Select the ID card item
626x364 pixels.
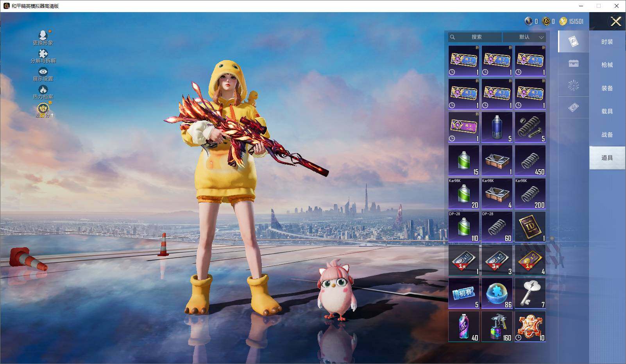coord(530,227)
